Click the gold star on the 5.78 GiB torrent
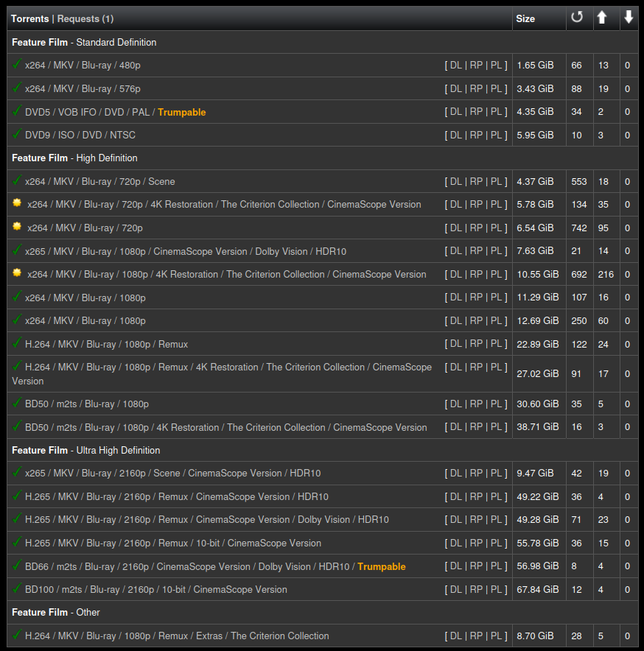Viewport: 644px width, 651px height. click(17, 203)
